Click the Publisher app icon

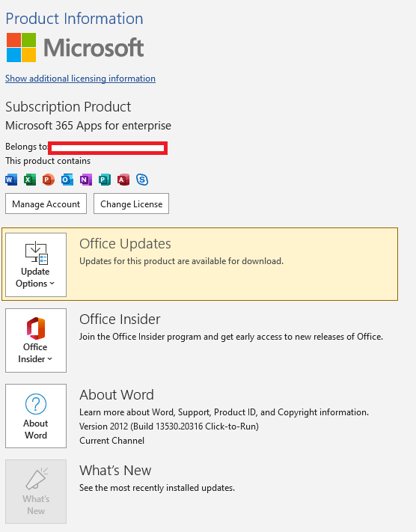[105, 180]
